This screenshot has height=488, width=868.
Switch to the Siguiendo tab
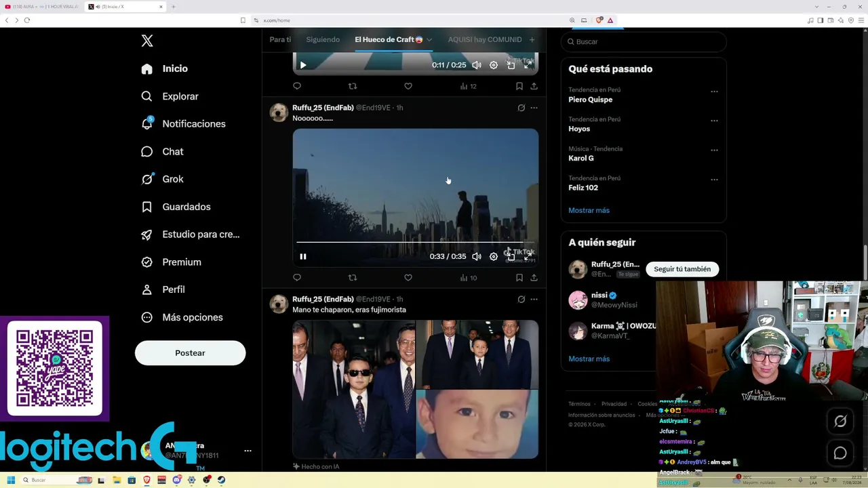(x=323, y=39)
